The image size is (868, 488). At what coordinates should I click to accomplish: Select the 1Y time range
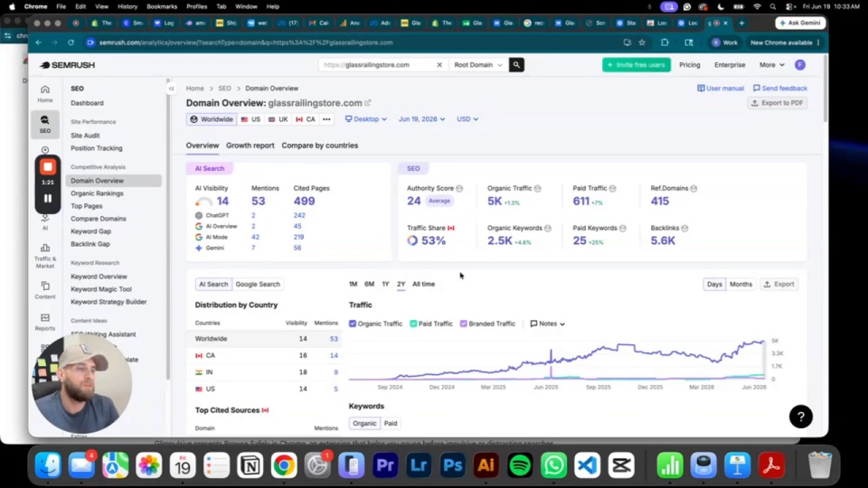pyautogui.click(x=385, y=285)
